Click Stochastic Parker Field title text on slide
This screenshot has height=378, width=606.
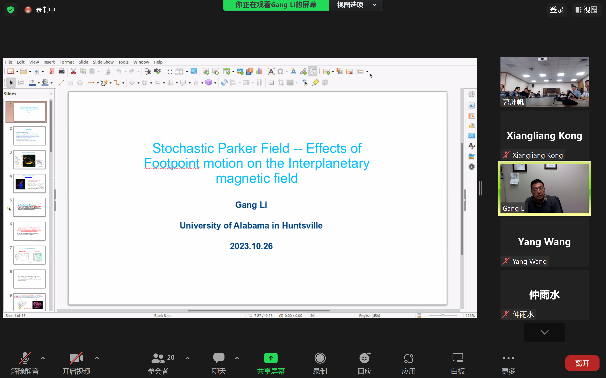click(x=257, y=163)
